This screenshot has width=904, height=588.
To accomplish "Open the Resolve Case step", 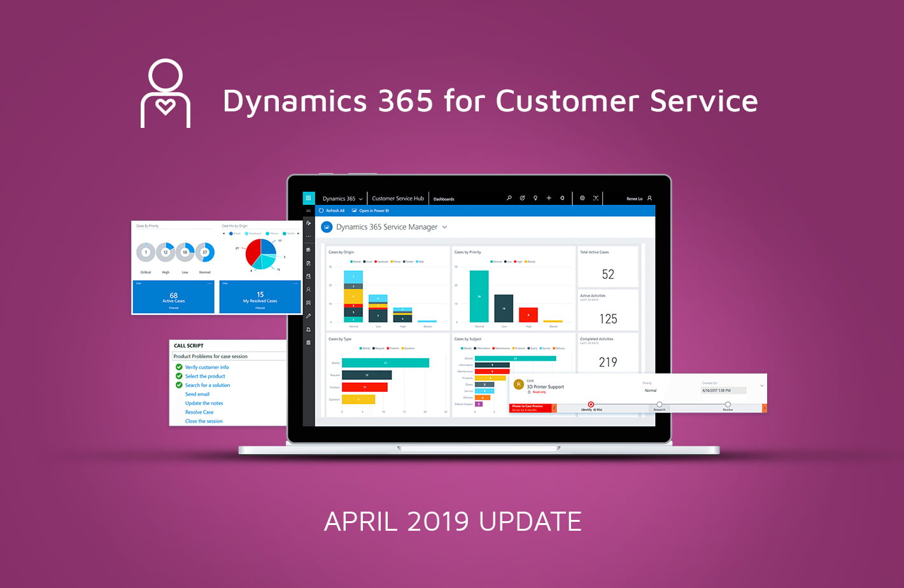I will (x=199, y=412).
